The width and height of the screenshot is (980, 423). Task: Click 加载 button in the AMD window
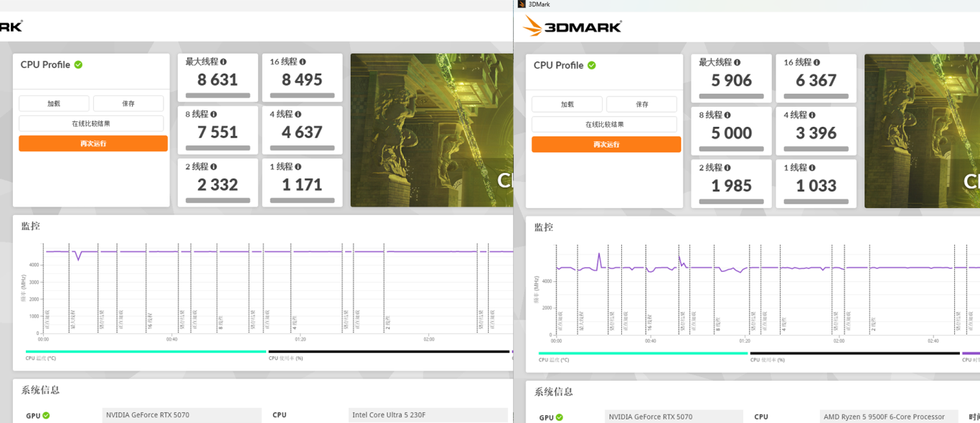567,104
